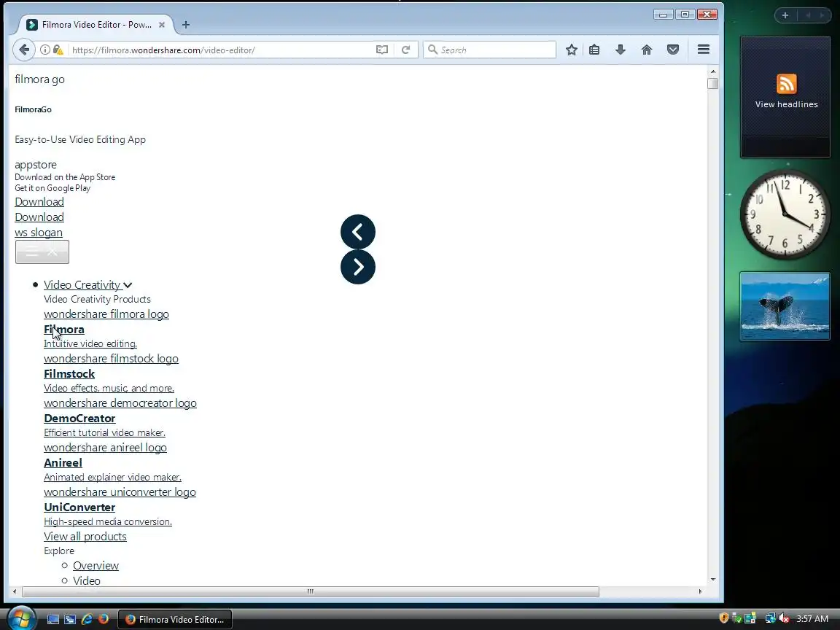Viewport: 840px width, 630px height.
Task: Open the first Download link
Action: tap(39, 202)
